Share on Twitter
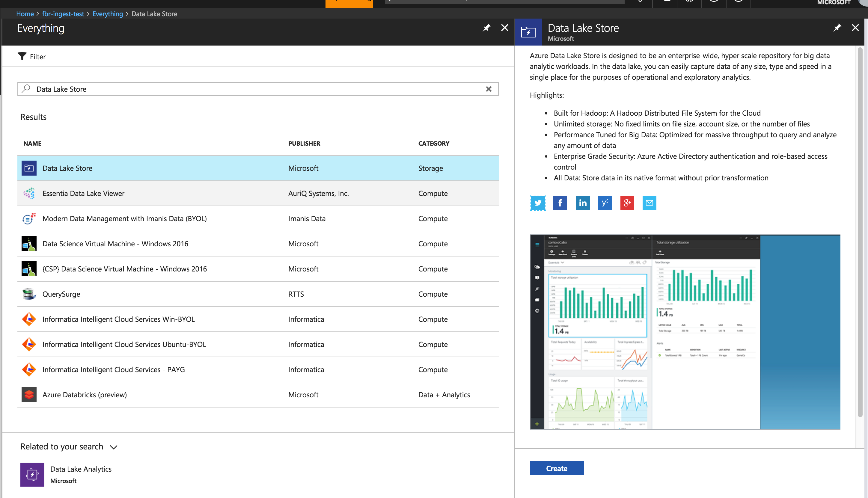This screenshot has width=868, height=498. (538, 203)
